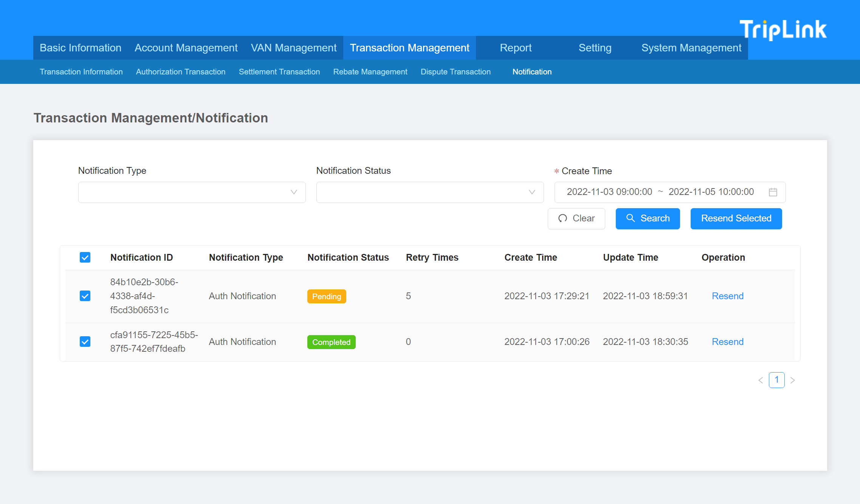The height and width of the screenshot is (504, 860).
Task: Open the Settlement Transaction submenu
Action: [279, 72]
